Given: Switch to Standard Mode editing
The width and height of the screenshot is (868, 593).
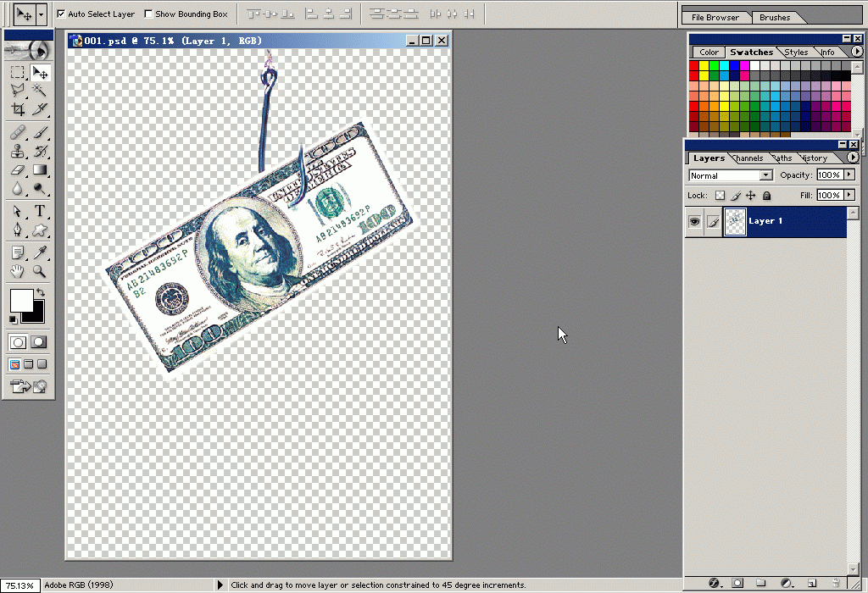Looking at the screenshot, I should click(x=18, y=342).
